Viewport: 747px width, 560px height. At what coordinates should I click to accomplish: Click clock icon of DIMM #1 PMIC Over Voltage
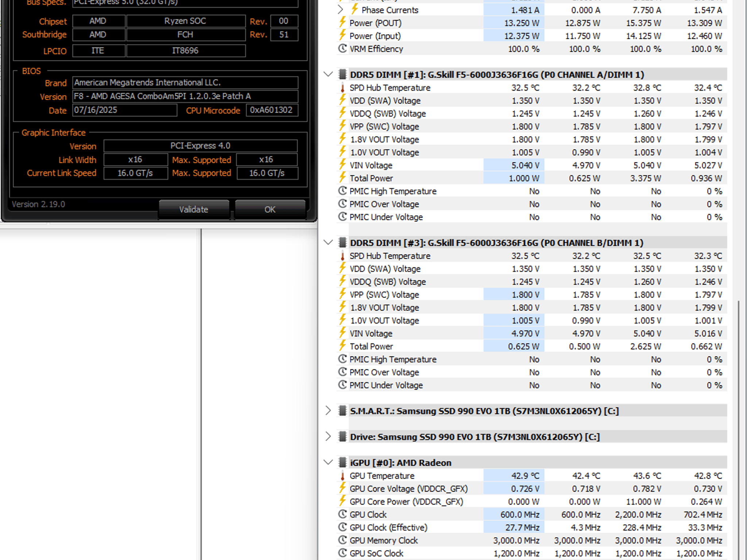(x=342, y=203)
